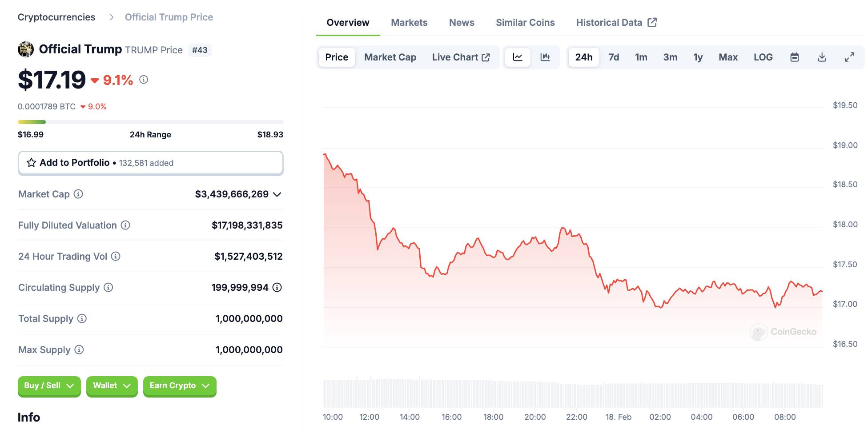Select the Price chart toggle
868x434 pixels.
point(337,57)
